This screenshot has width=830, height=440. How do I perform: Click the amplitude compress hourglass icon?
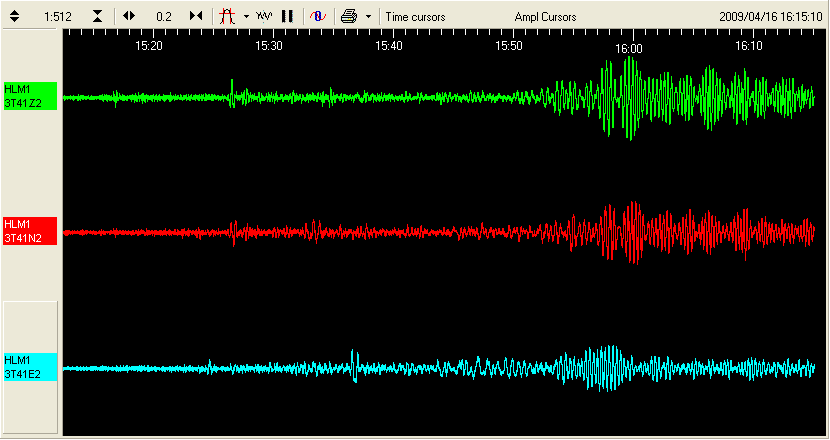(x=97, y=17)
